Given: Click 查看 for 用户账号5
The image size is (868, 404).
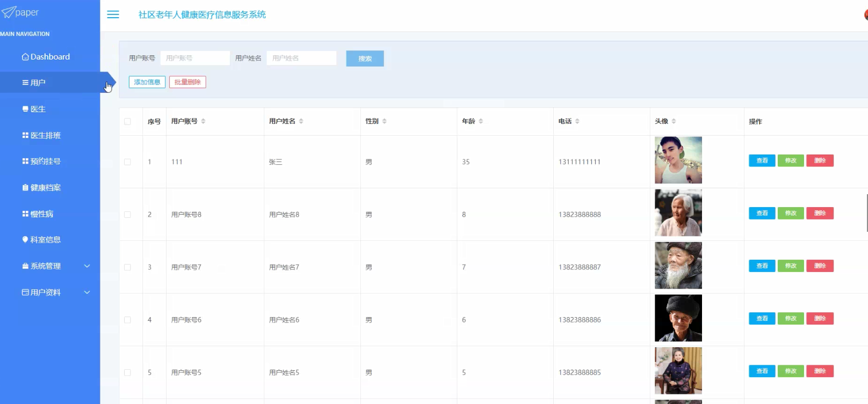Looking at the screenshot, I should (762, 371).
